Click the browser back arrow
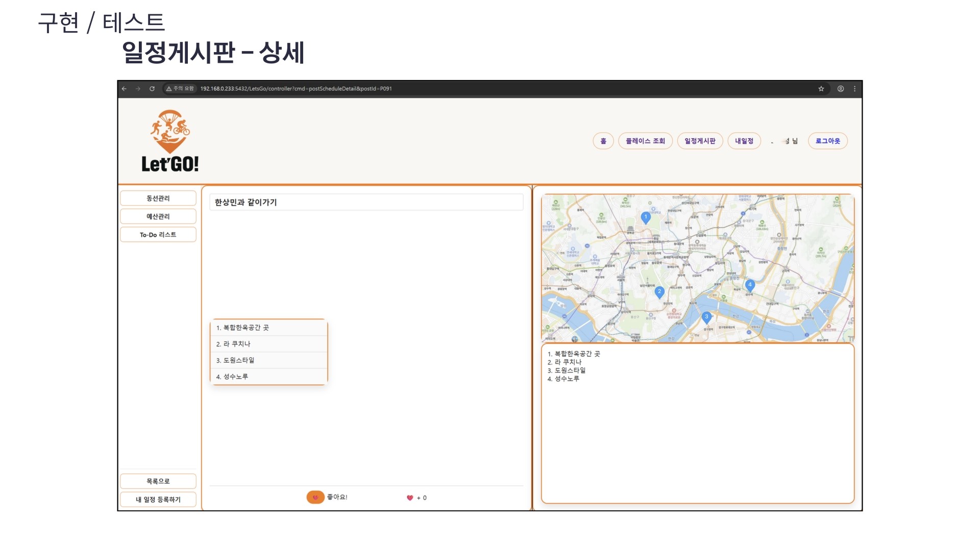Screen dimensions: 980x551 click(x=124, y=89)
